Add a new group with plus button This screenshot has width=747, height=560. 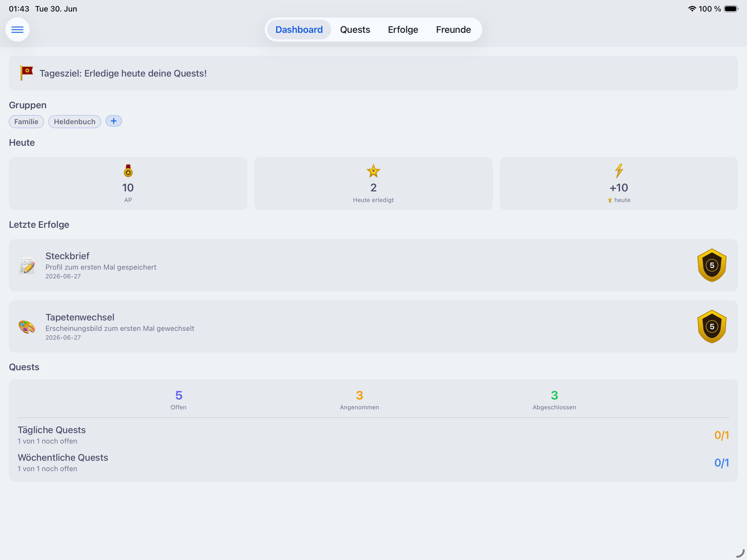point(113,121)
